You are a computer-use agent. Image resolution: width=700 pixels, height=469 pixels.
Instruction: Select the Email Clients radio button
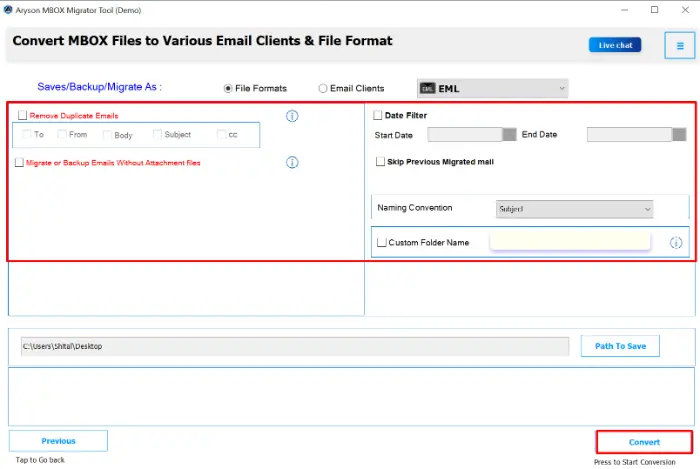[322, 88]
